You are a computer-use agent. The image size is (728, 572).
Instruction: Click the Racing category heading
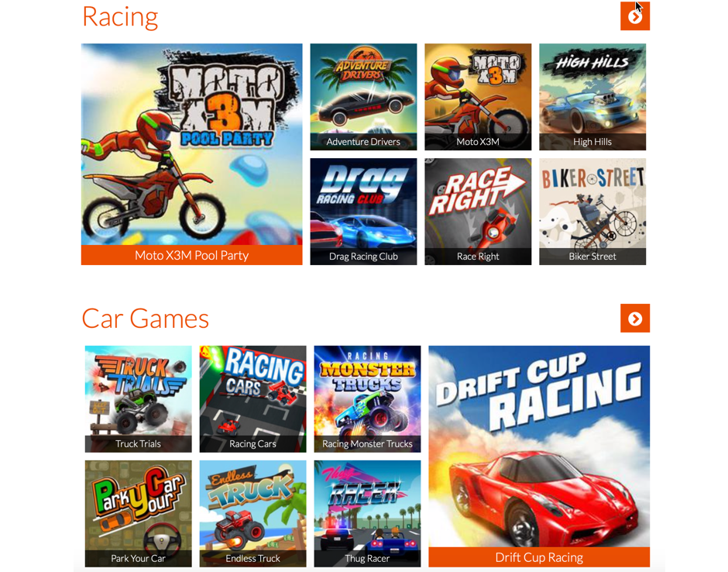tap(120, 17)
